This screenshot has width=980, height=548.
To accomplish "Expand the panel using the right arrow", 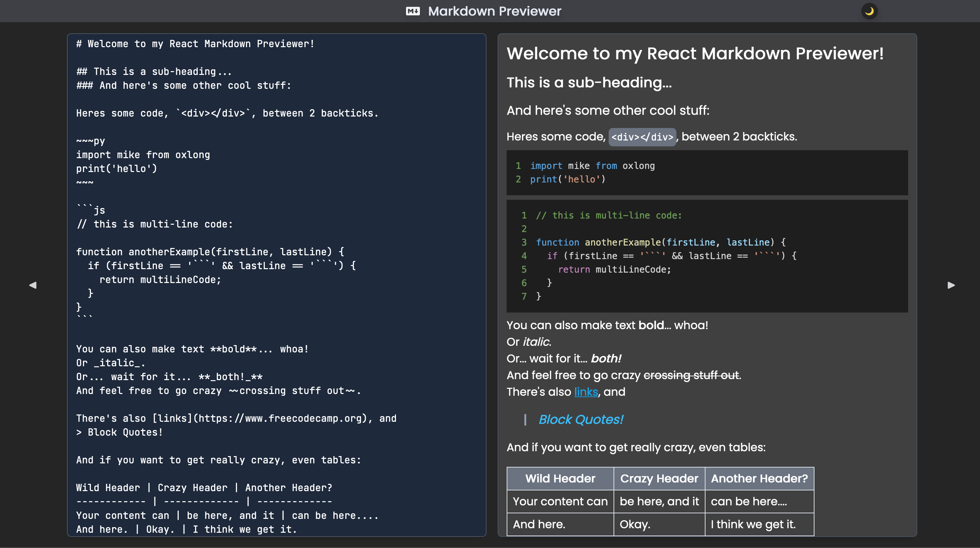I will pyautogui.click(x=951, y=285).
